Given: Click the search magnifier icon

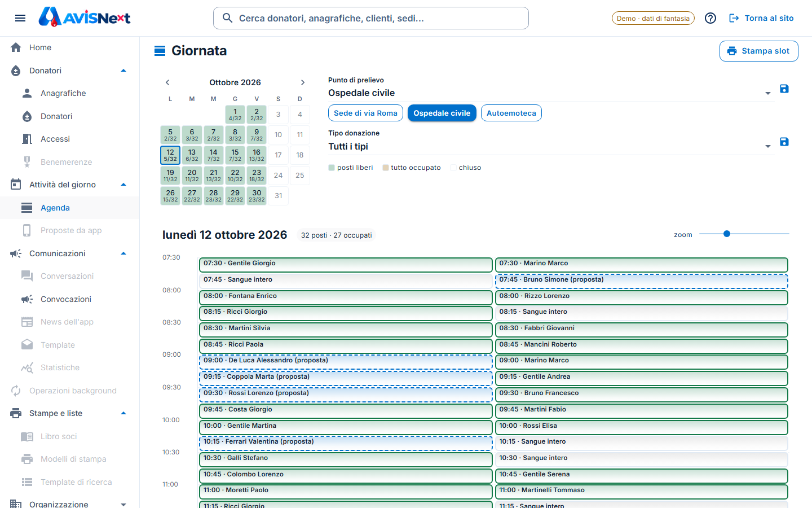Looking at the screenshot, I should pyautogui.click(x=228, y=18).
